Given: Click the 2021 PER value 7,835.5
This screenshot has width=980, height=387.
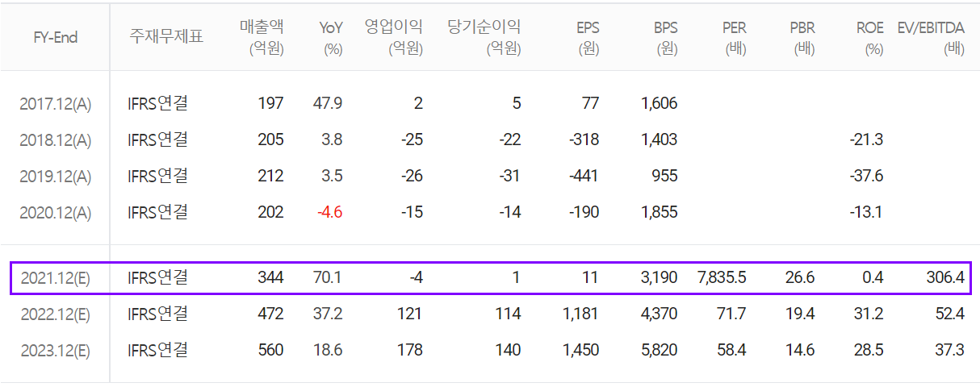Looking at the screenshot, I should [722, 277].
